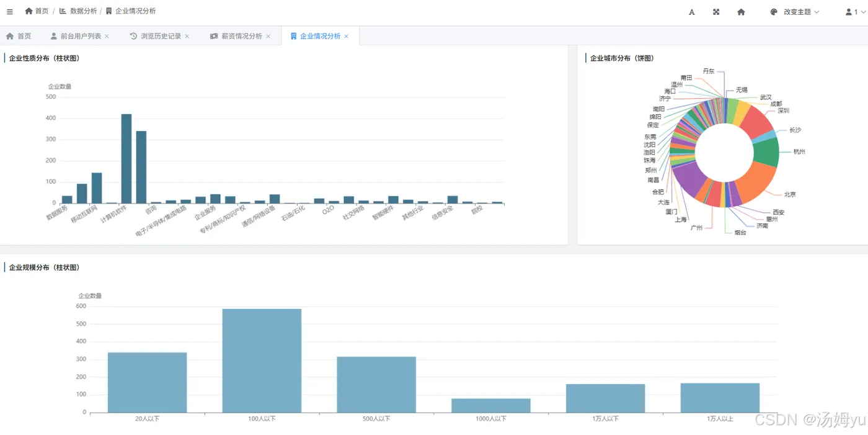Click the history icon on 浏览历史记录 tab
The height and width of the screenshot is (435, 868).
coord(133,36)
